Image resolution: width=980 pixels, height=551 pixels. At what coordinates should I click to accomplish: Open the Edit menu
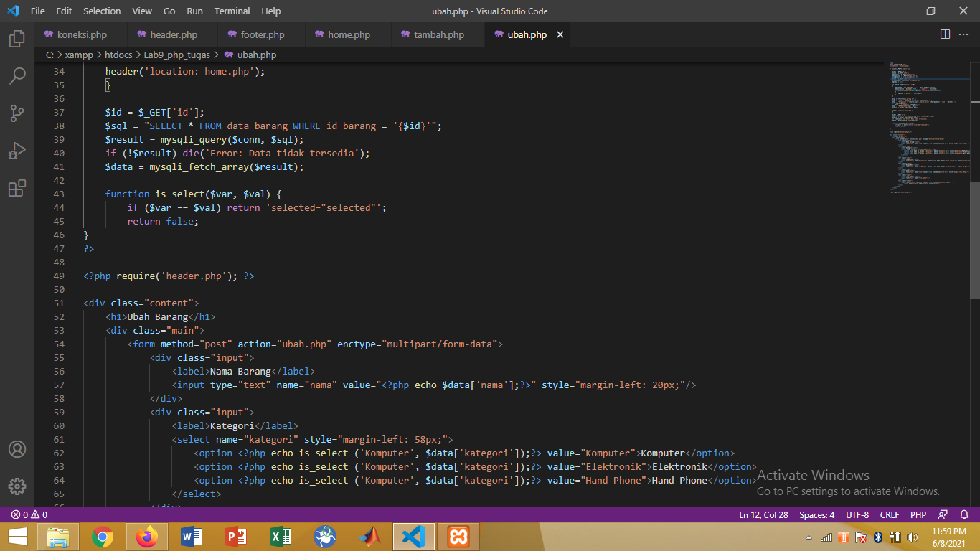64,11
